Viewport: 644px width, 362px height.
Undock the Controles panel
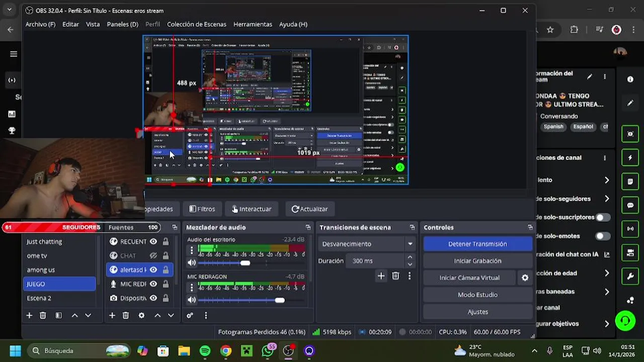click(x=530, y=227)
